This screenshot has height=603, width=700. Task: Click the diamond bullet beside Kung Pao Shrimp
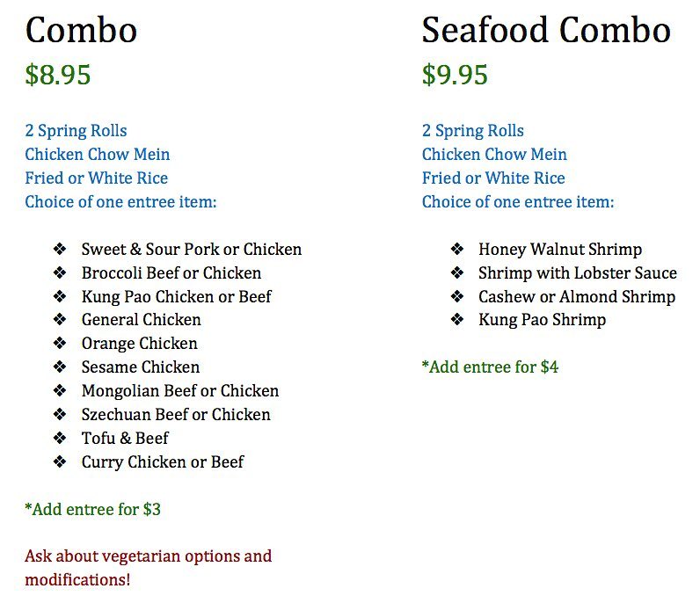pos(457,320)
